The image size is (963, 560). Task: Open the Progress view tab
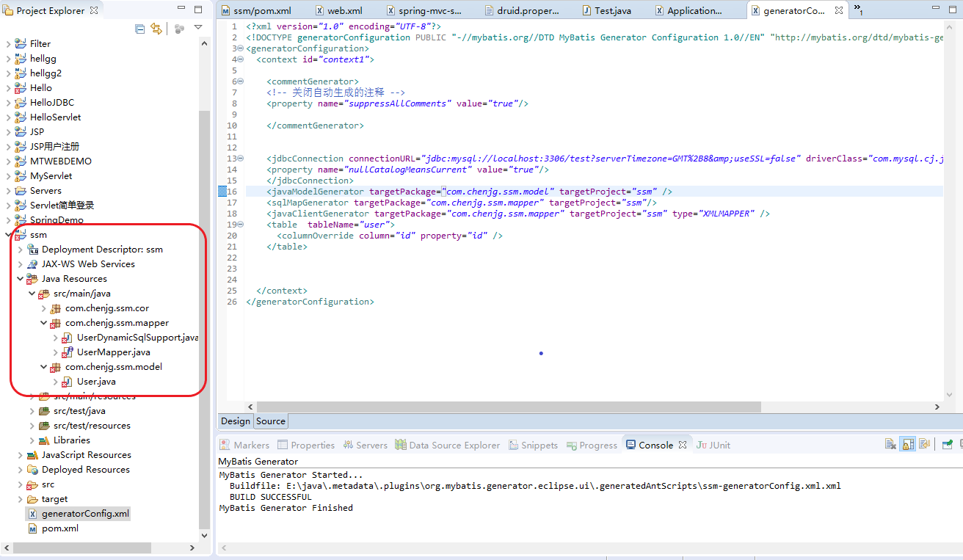coord(591,445)
